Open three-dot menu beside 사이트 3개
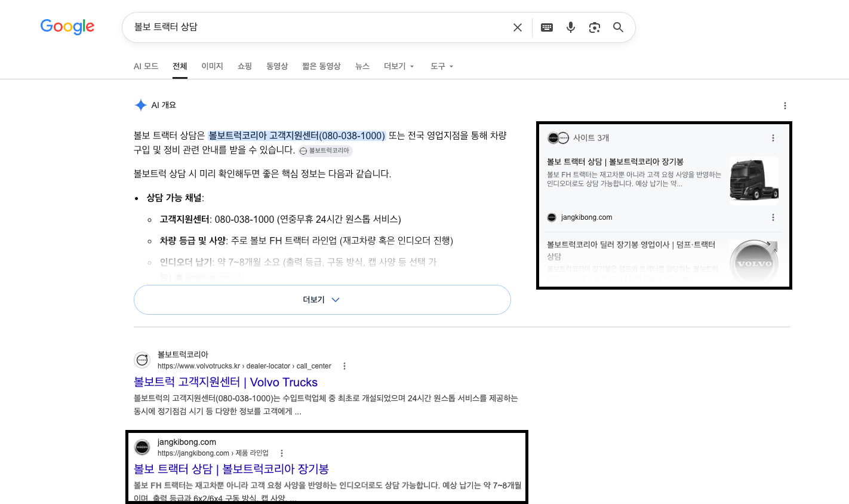Image resolution: width=849 pixels, height=504 pixels. click(x=773, y=138)
